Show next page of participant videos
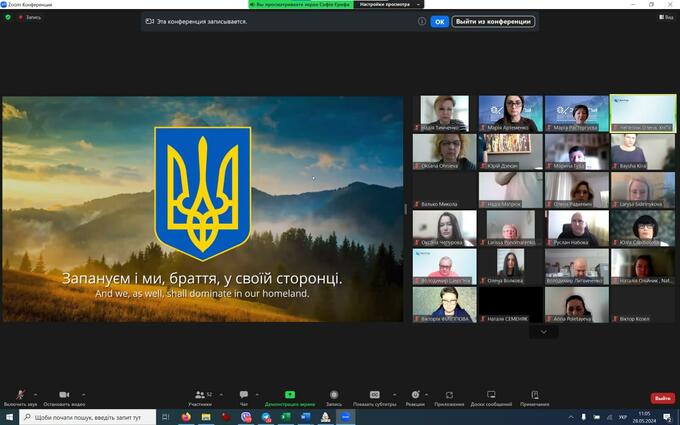Screen dimensions: 680x425 click(543, 332)
